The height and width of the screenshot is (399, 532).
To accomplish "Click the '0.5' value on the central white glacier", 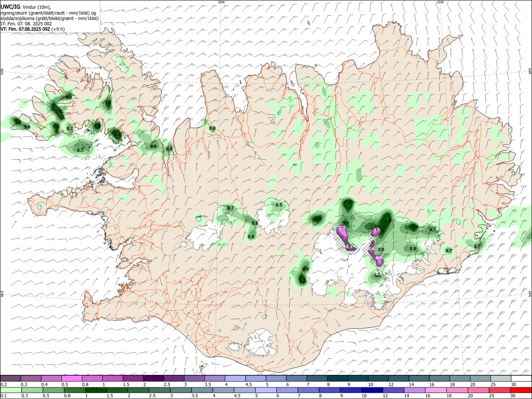I will coord(279,205).
